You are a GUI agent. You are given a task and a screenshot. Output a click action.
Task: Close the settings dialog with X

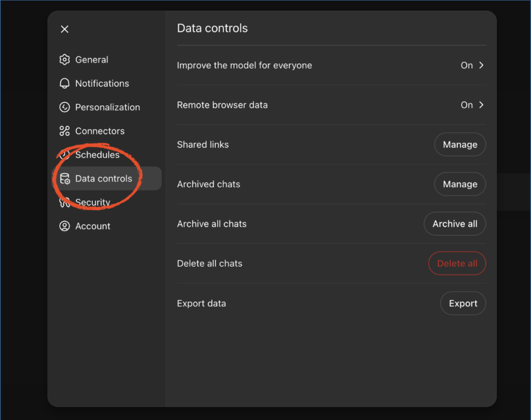pos(64,30)
